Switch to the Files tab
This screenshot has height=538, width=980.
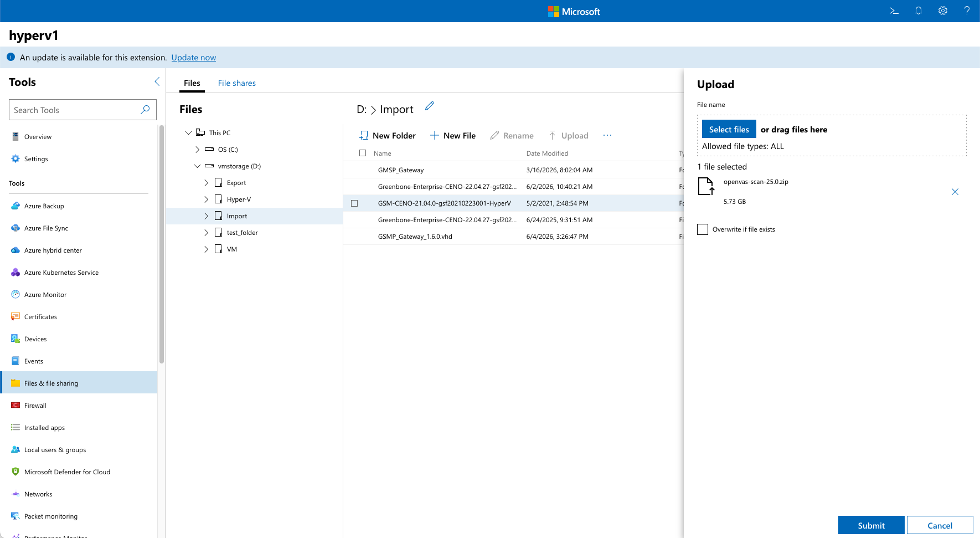(x=192, y=83)
